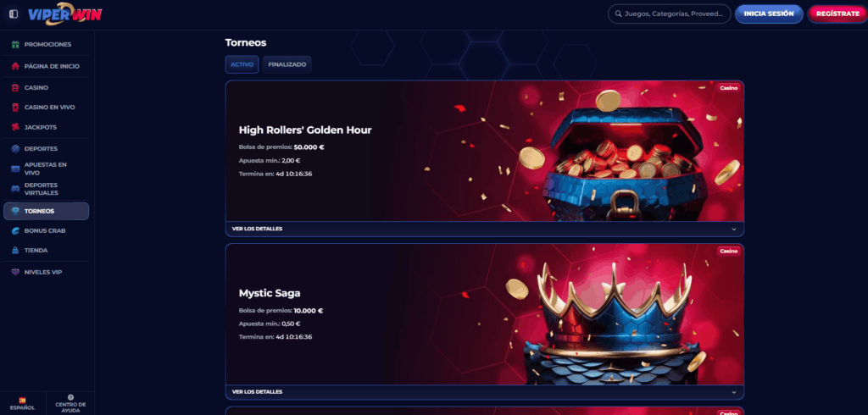Open Deportes ball icon
This screenshot has height=415, width=868.
[15, 149]
